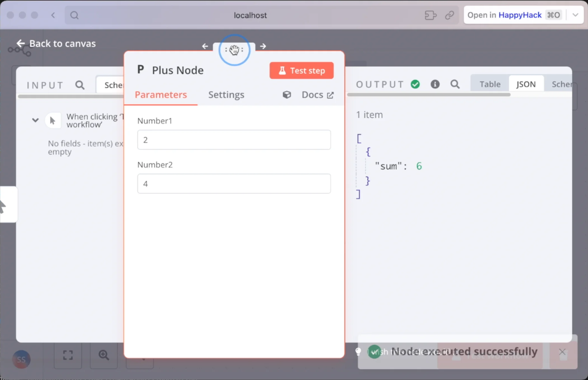Click the Output panel search icon
The width and height of the screenshot is (588, 380).
(x=455, y=84)
